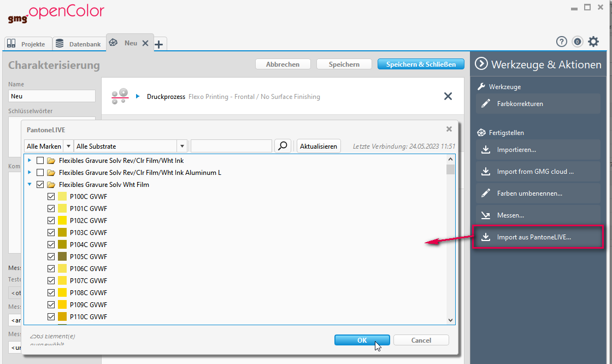Click the PantoneLIVE search text field

click(x=231, y=146)
